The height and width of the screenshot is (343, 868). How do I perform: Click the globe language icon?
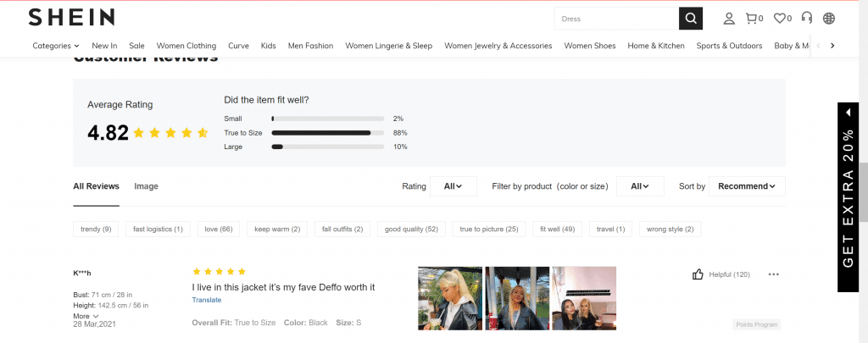point(828,19)
